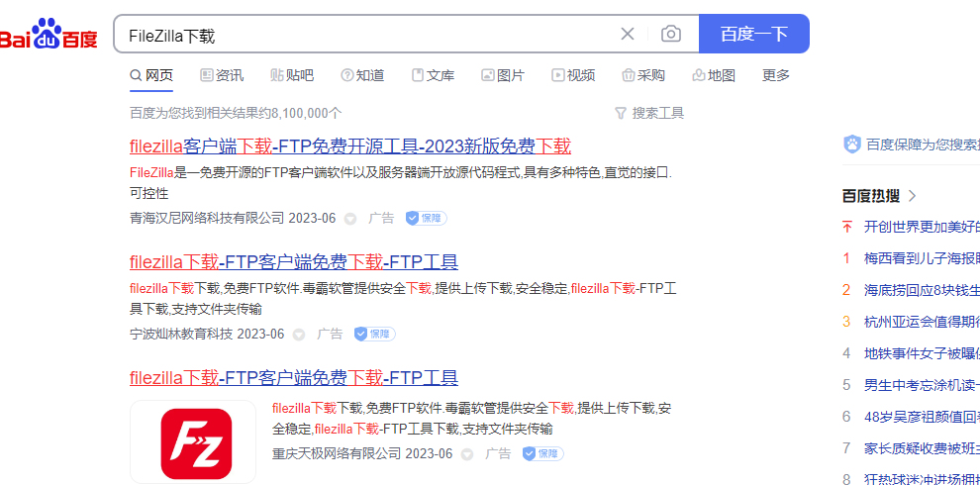Clear the search box with X icon
This screenshot has height=485, width=980.
(x=627, y=34)
